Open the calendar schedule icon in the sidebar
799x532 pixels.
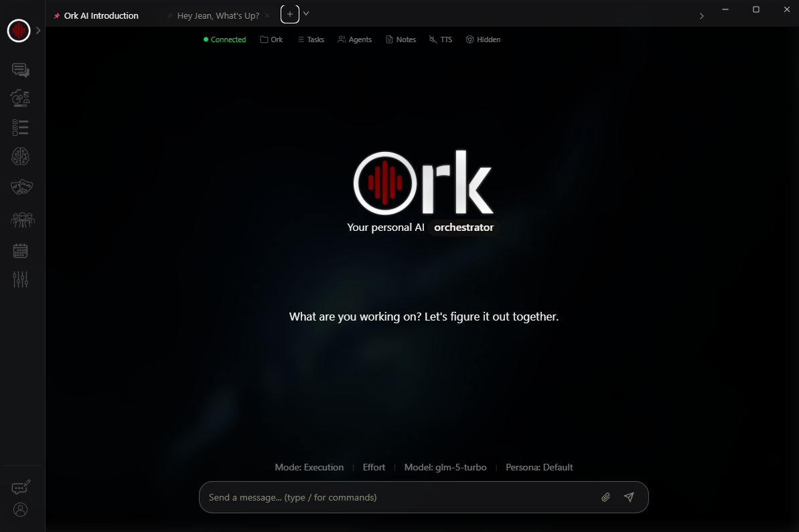tap(20, 250)
